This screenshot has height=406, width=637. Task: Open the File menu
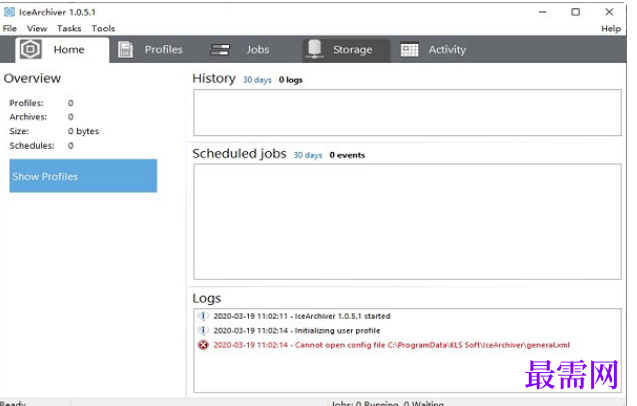(x=10, y=28)
